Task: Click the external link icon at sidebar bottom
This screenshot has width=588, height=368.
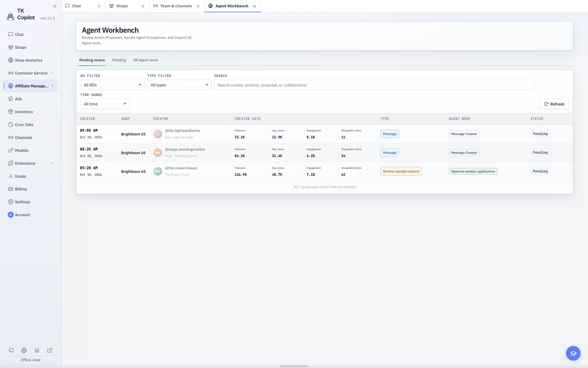Action: point(50,350)
